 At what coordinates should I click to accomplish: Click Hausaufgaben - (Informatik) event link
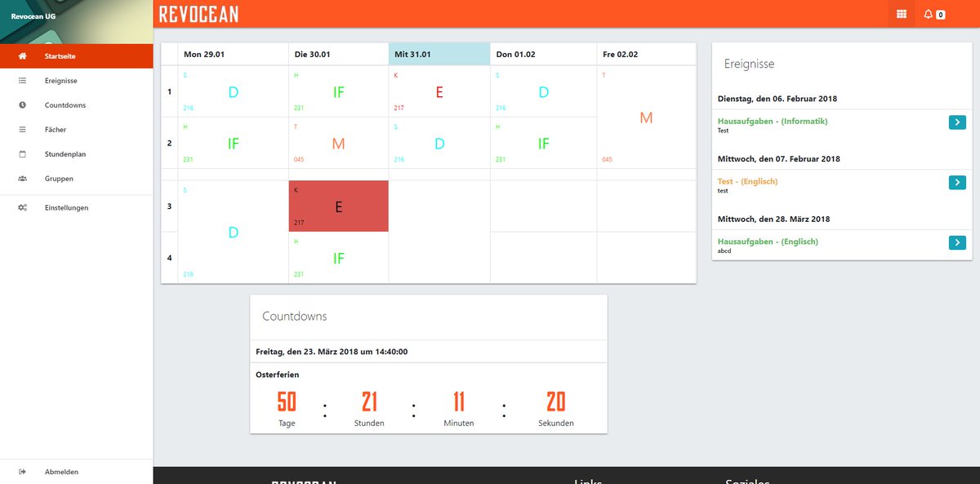point(773,122)
